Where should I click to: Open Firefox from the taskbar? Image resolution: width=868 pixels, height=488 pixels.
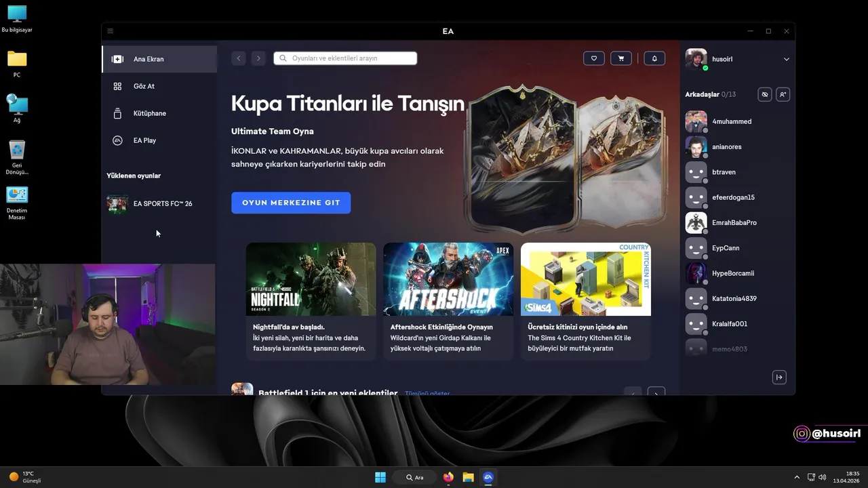448,477
